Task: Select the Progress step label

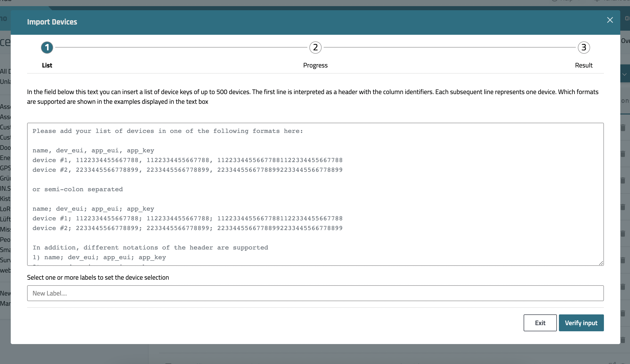Action: [315, 65]
